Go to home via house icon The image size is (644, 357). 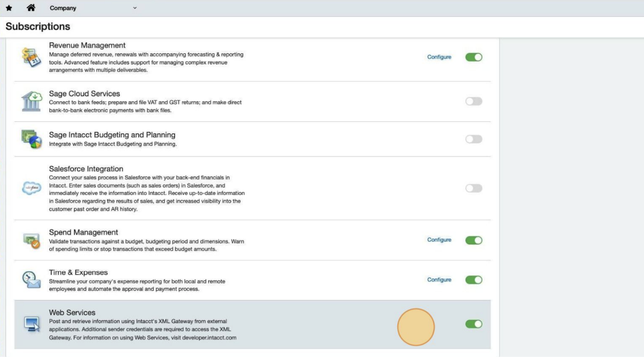(x=31, y=8)
